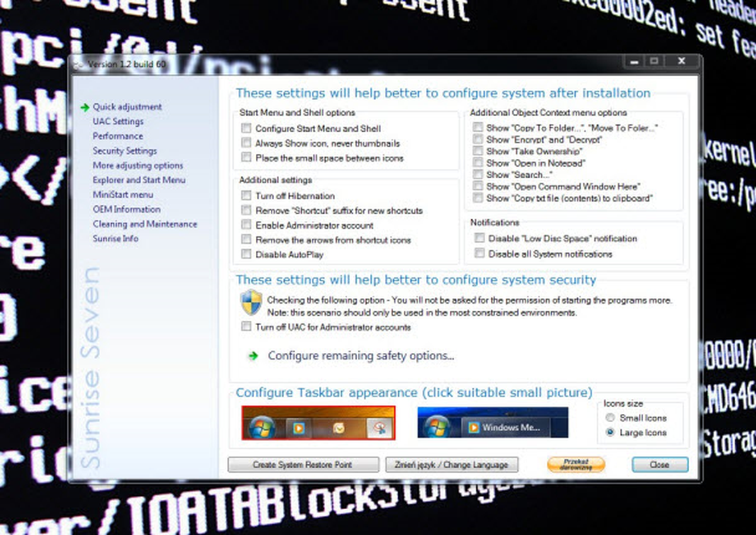Check Turn off Hibernation
Viewport: 756px width, 535px height.
246,196
